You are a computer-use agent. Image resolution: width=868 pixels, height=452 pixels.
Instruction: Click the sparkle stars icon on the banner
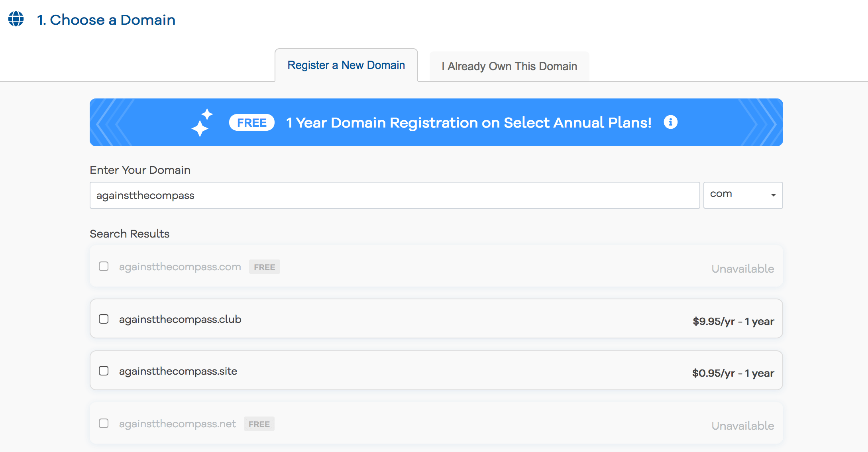[x=202, y=122]
